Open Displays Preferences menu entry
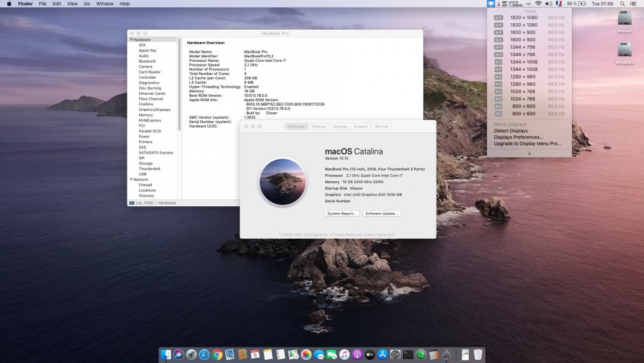This screenshot has height=363, width=644. coord(518,137)
